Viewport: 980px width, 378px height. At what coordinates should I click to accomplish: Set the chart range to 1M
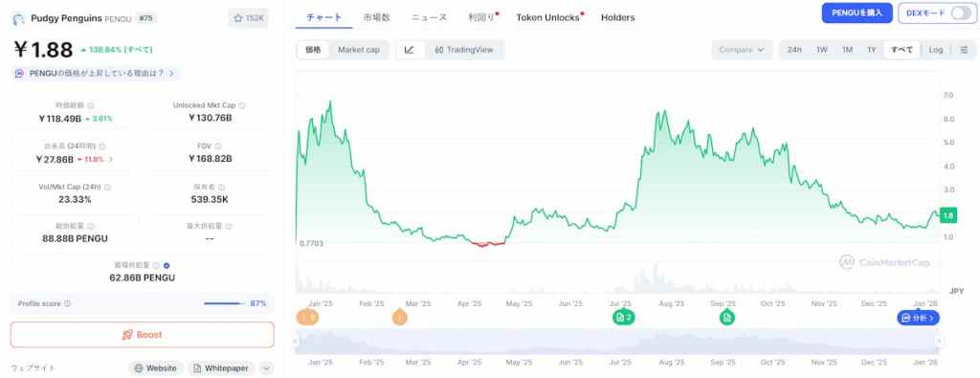[847, 50]
